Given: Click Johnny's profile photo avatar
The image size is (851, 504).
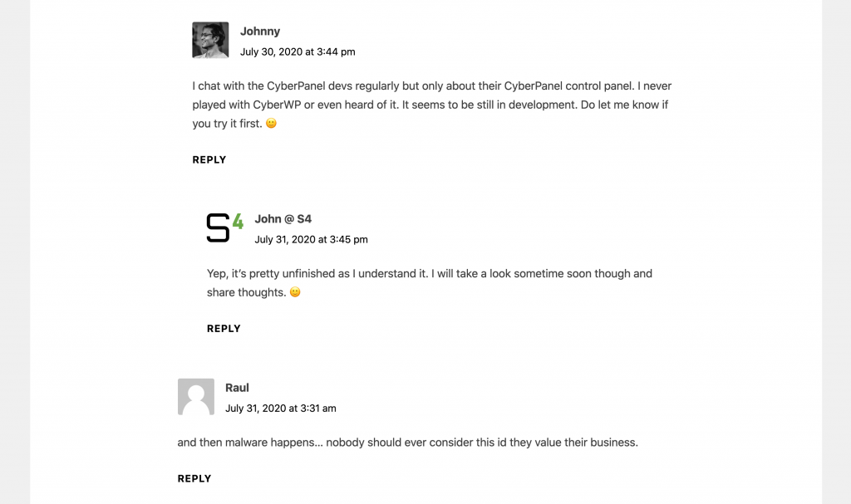Looking at the screenshot, I should coord(210,40).
